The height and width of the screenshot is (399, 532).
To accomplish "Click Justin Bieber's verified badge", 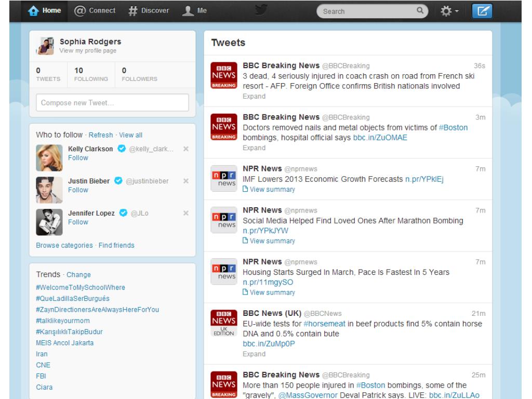I will (118, 180).
